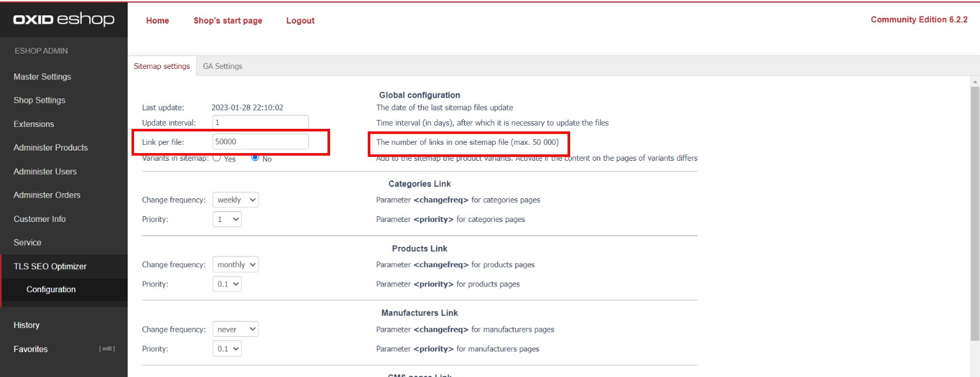Switch to the GA Settings tab

tap(222, 66)
